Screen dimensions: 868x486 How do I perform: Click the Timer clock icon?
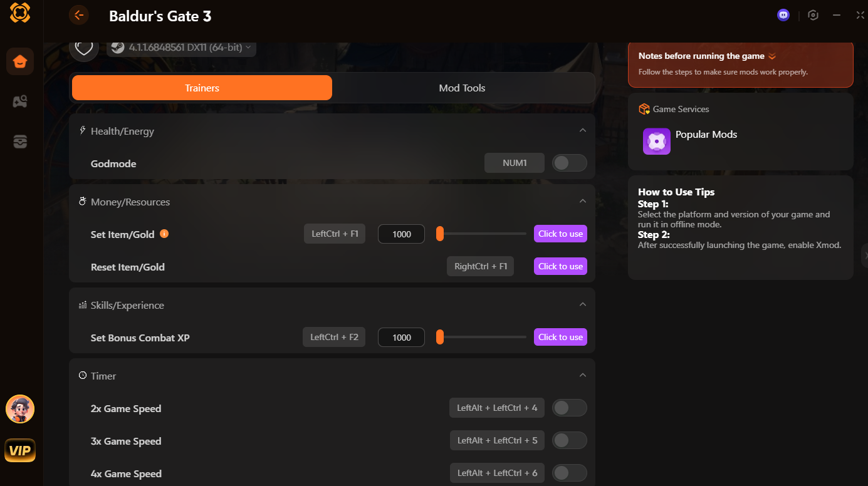point(82,376)
